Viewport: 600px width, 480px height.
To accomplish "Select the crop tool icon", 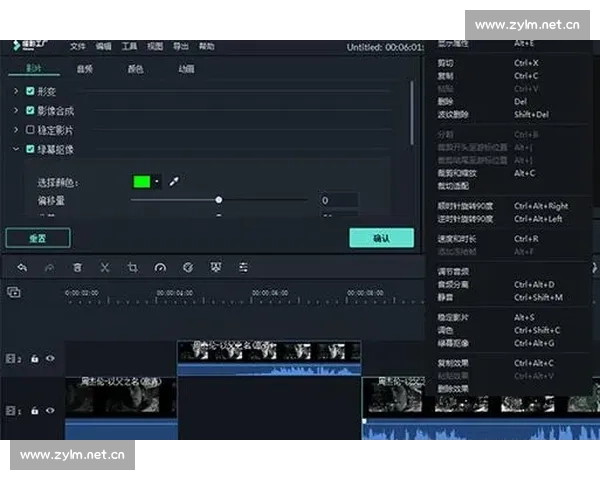I will [132, 268].
